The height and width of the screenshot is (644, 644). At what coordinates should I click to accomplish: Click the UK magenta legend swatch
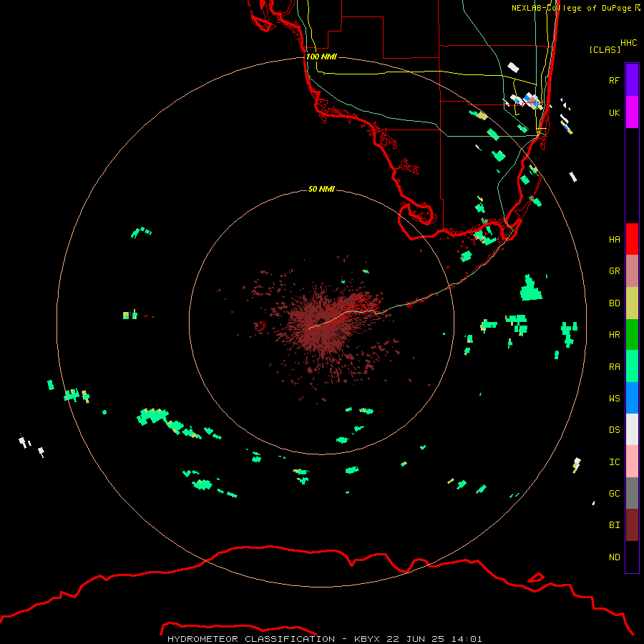click(632, 112)
